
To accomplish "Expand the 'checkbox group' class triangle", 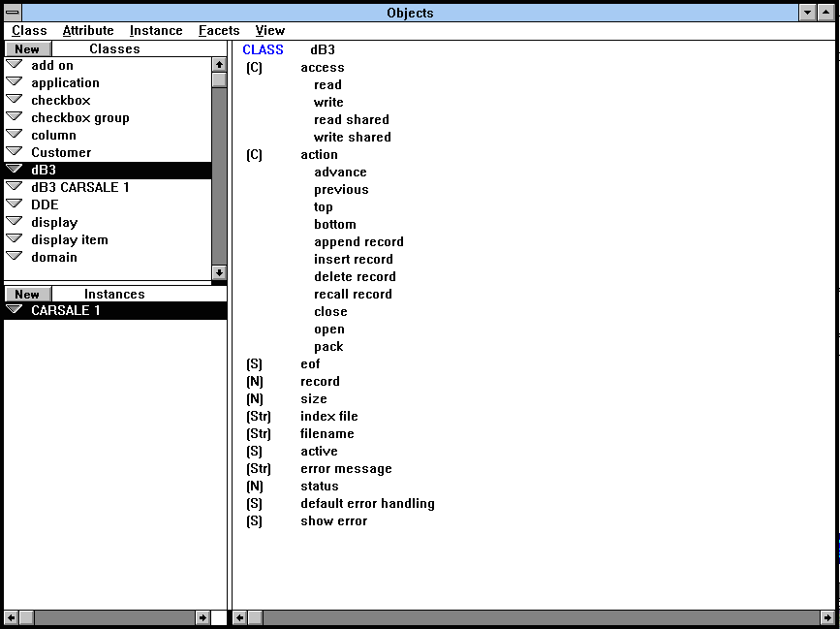I will 15,117.
